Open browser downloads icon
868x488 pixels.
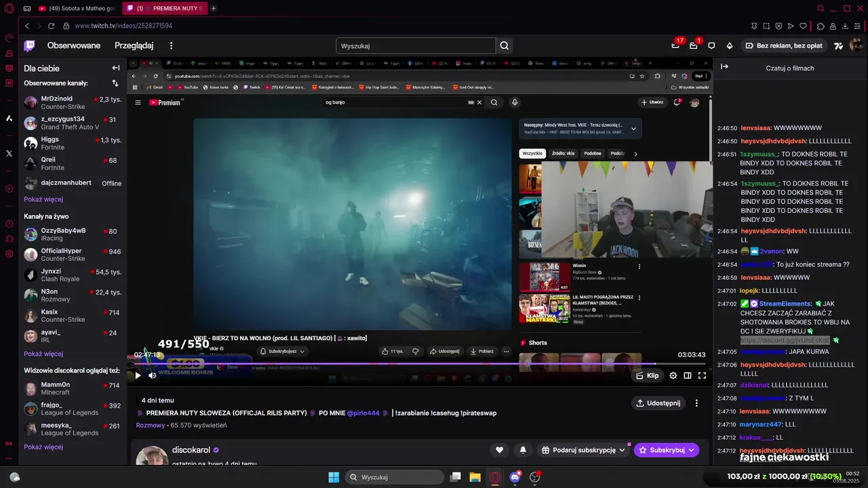(846, 26)
